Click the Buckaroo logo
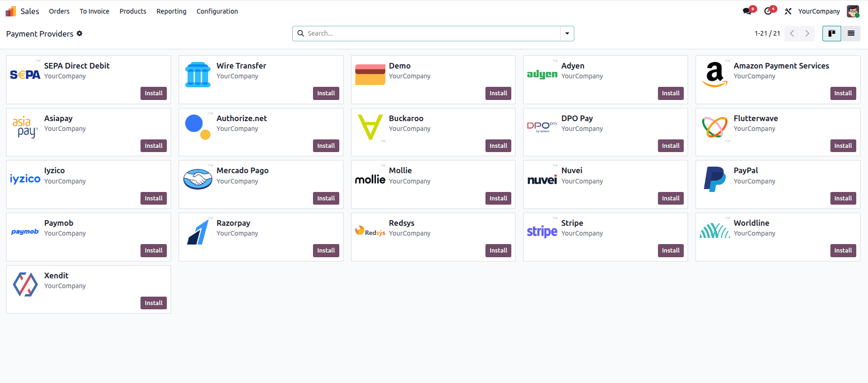 [x=370, y=127]
